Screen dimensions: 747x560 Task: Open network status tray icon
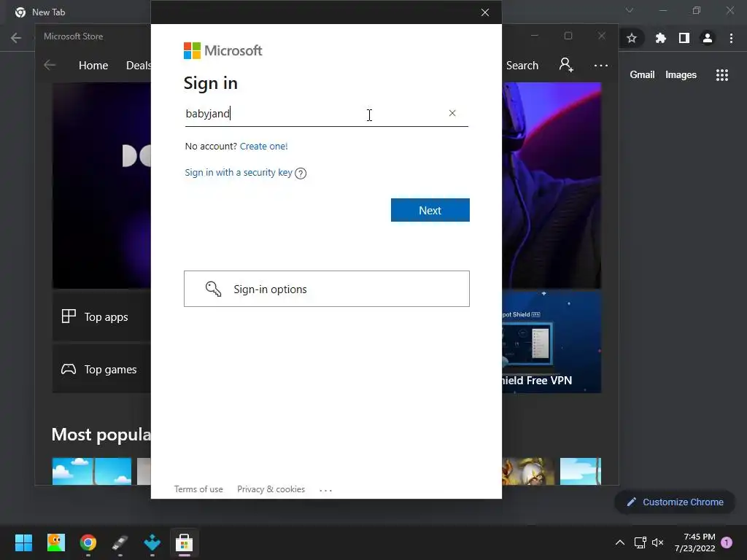coord(640,542)
